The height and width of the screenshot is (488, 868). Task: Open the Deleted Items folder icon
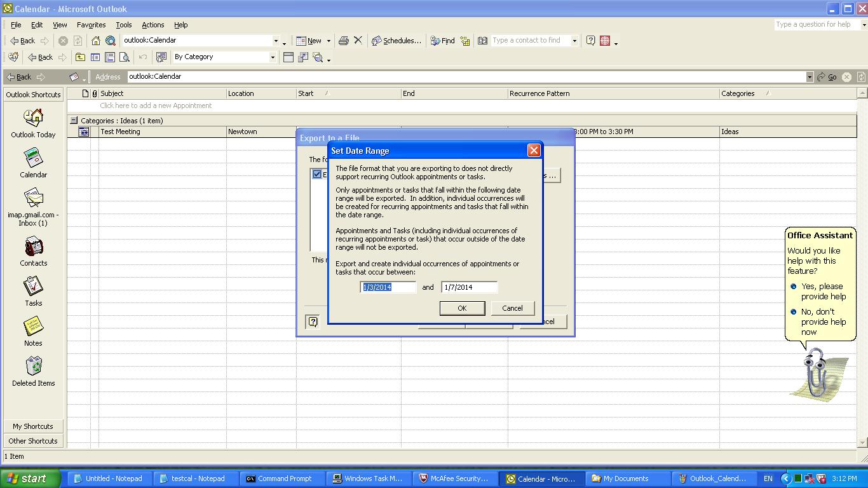pyautogui.click(x=33, y=367)
